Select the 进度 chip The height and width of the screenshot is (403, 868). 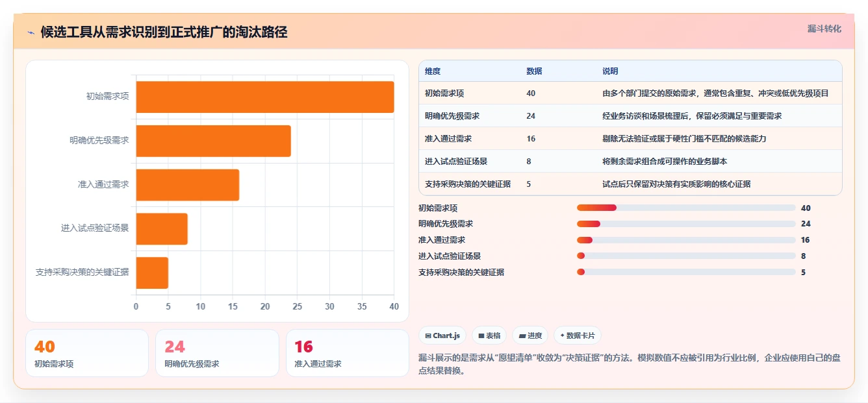coord(530,336)
